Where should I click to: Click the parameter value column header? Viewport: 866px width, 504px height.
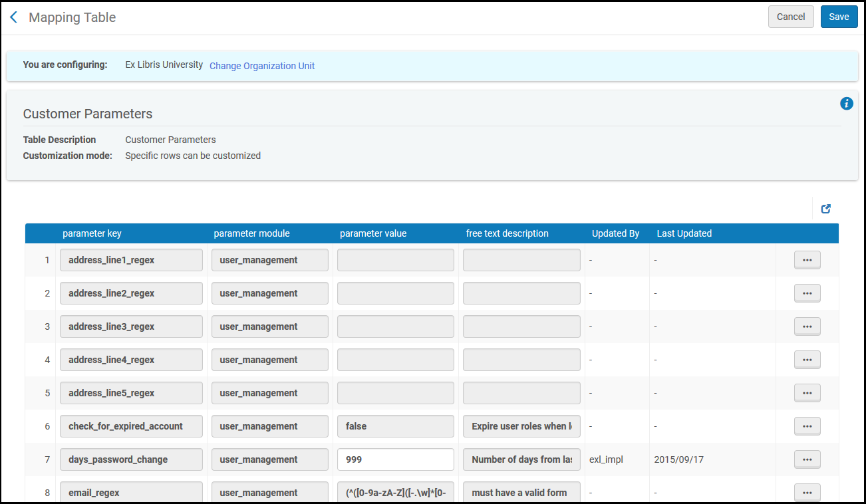point(373,233)
